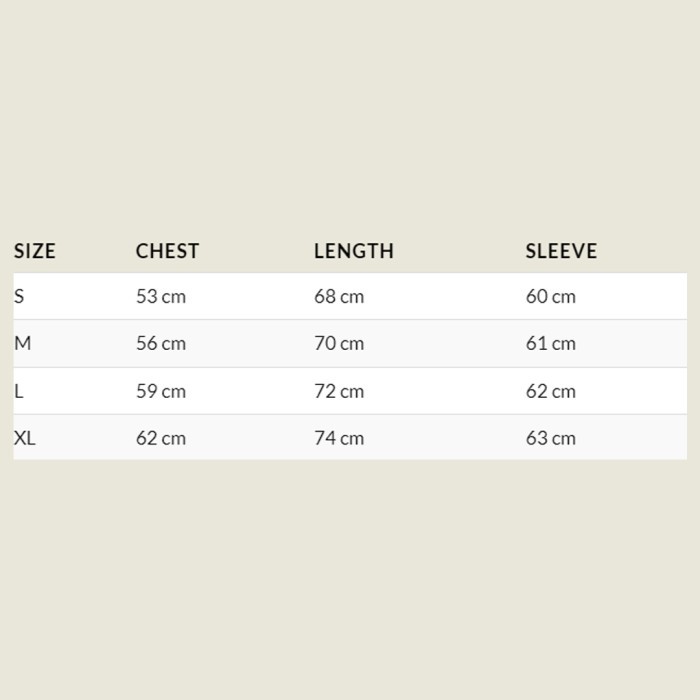Click the 62 cm chest value for XL
Image resolution: width=700 pixels, height=700 pixels.
tap(161, 438)
